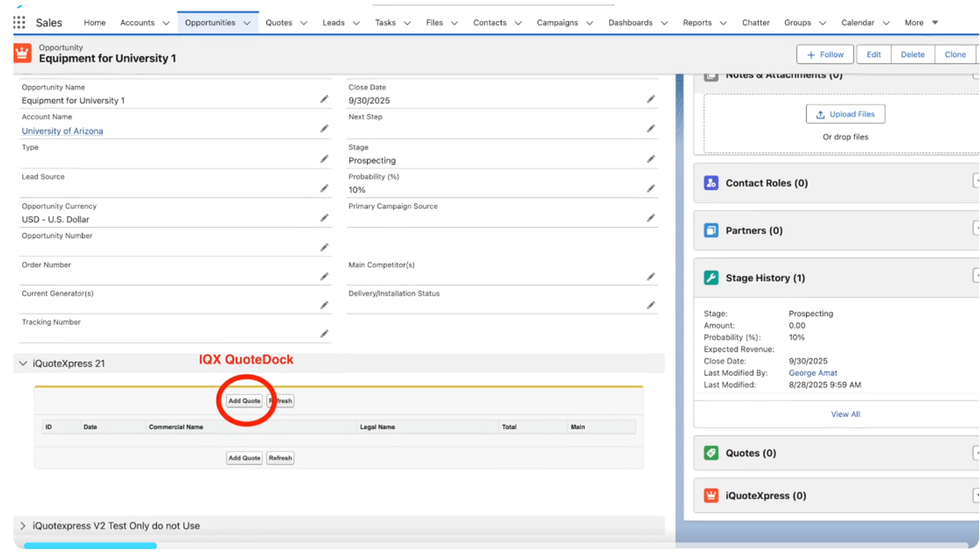Open the Accounts tab dropdown chevron
The width and height of the screenshot is (980, 556).
point(166,23)
